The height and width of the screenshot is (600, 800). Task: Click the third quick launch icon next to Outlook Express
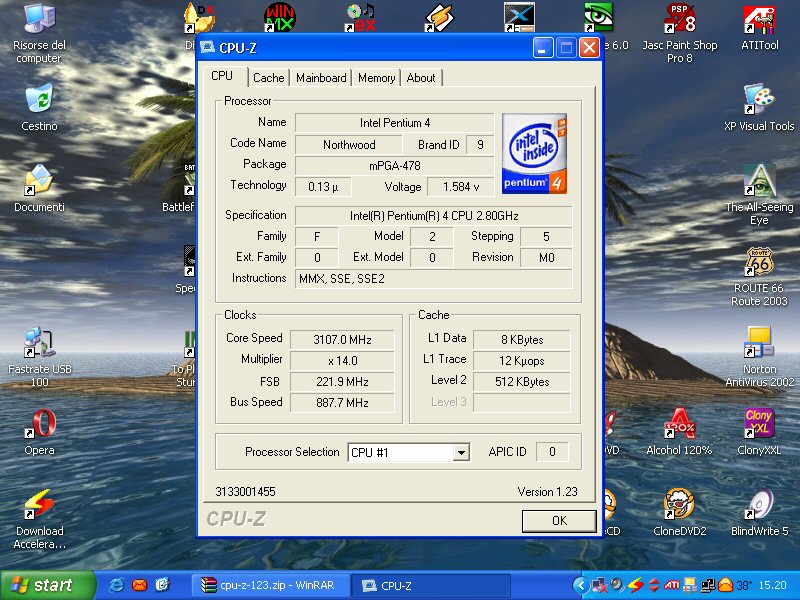pos(162,585)
